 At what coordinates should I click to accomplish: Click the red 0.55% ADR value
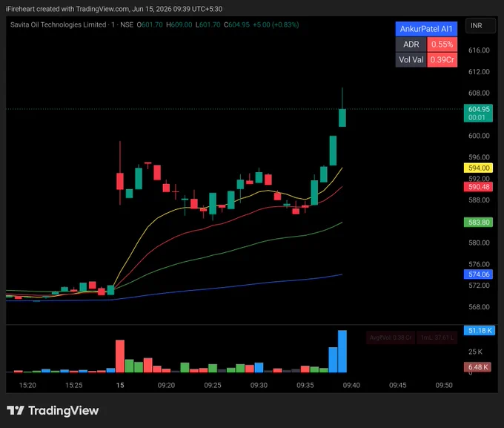(442, 45)
